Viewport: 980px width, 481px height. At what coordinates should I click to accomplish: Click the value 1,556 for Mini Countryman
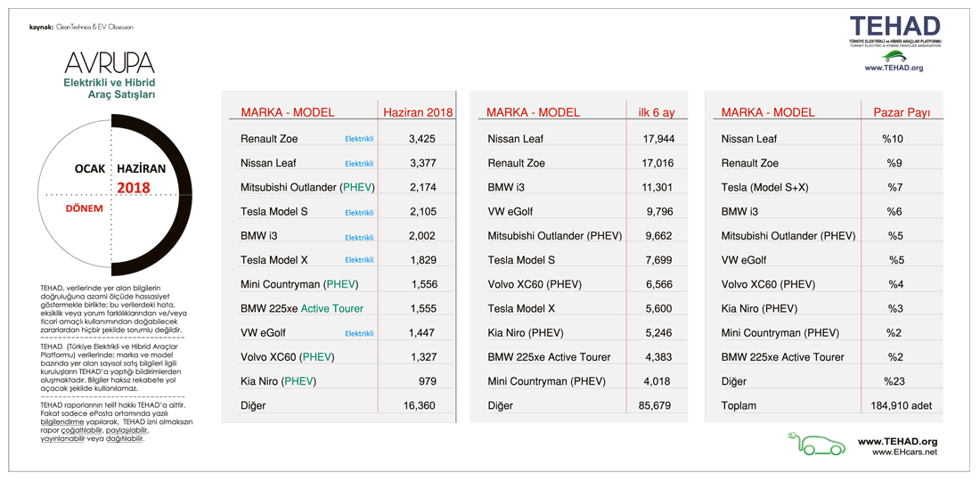pos(424,284)
